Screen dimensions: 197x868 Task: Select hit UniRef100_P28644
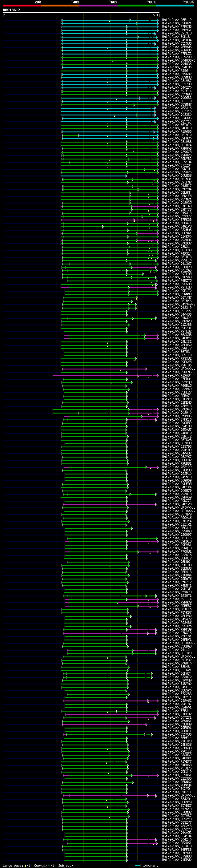[x=177, y=71]
